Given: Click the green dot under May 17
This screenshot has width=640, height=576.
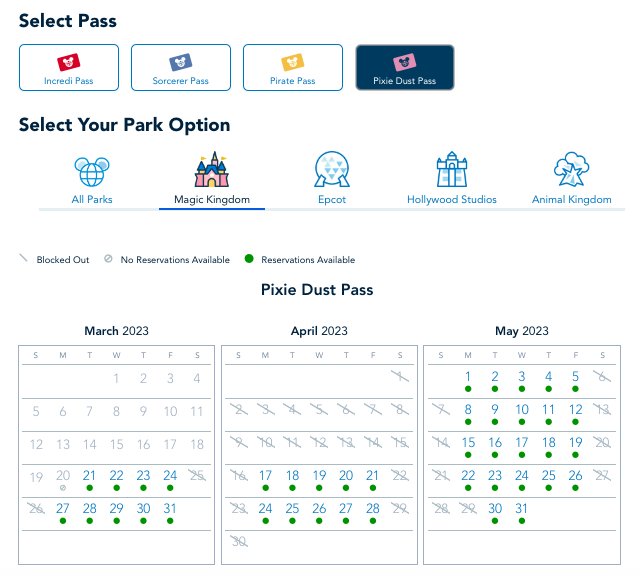Looking at the screenshot, I should coord(522,455).
